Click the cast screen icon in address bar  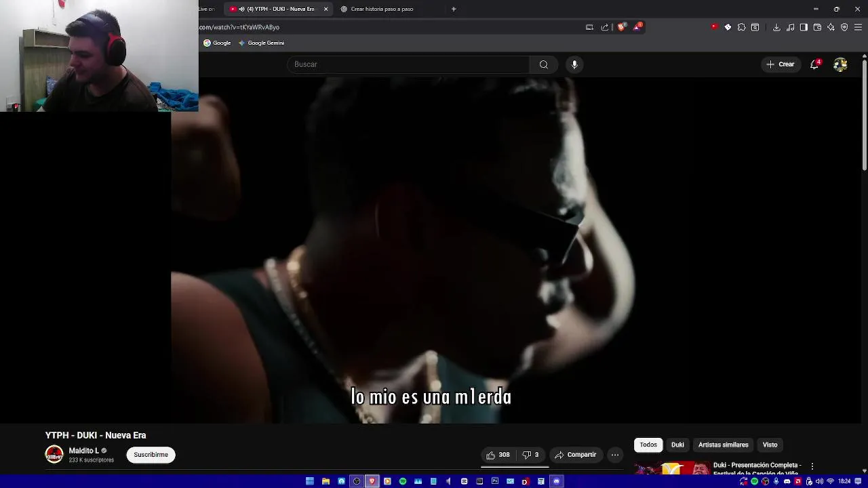(589, 27)
